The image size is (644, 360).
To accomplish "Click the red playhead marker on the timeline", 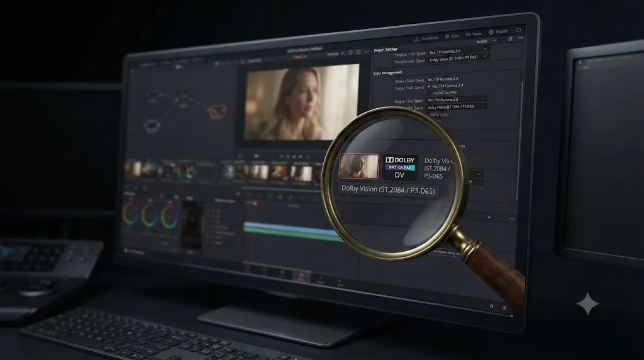I will click(x=255, y=203).
